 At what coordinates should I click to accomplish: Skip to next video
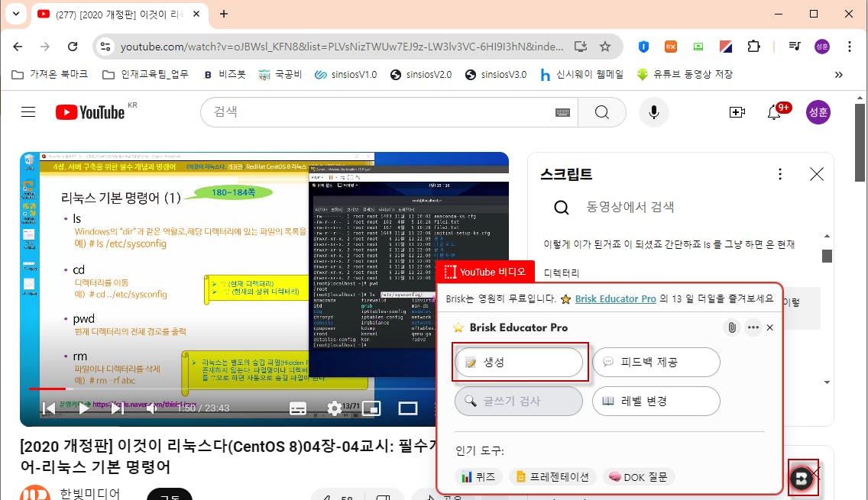tap(117, 408)
